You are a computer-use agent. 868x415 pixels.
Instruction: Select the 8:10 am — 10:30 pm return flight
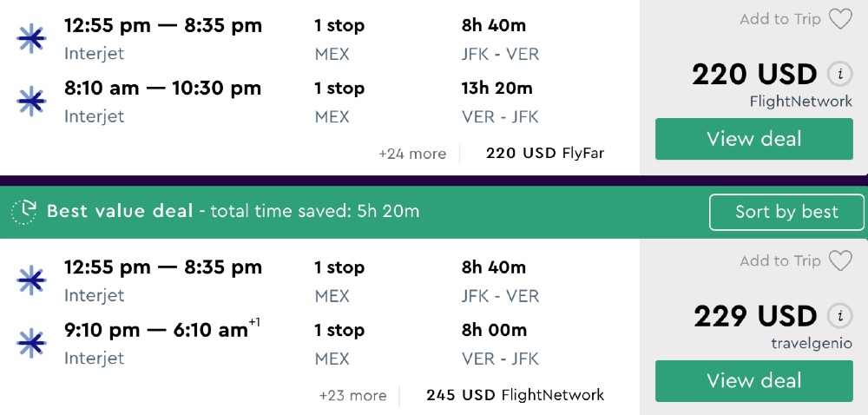[x=162, y=89]
